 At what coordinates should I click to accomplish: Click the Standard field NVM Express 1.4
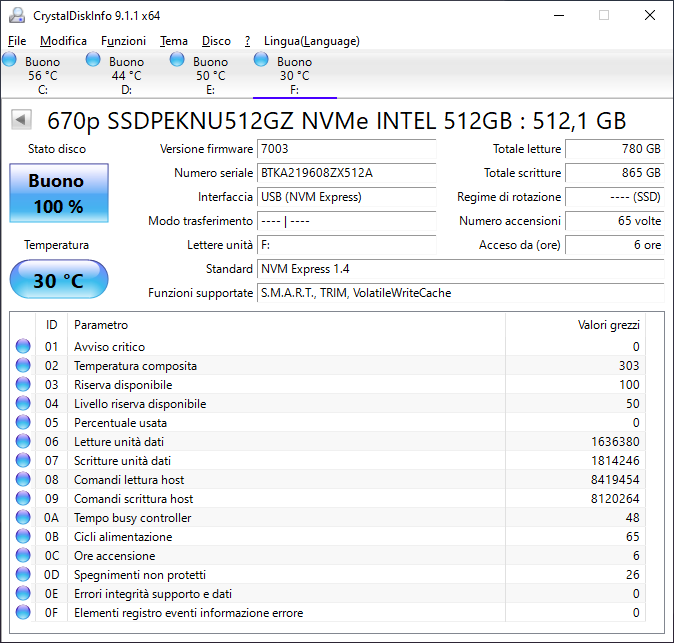(461, 269)
